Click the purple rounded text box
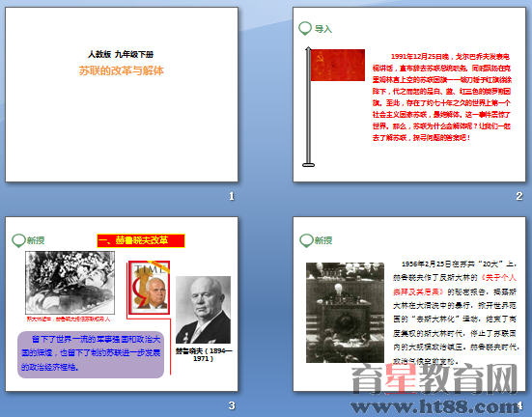532x417 pixels. pyautogui.click(x=91, y=354)
